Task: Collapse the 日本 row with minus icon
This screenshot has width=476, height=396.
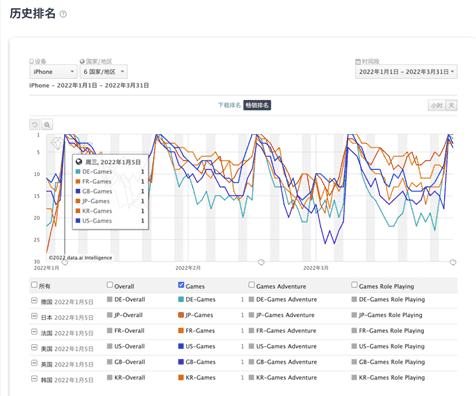Action: point(34,316)
